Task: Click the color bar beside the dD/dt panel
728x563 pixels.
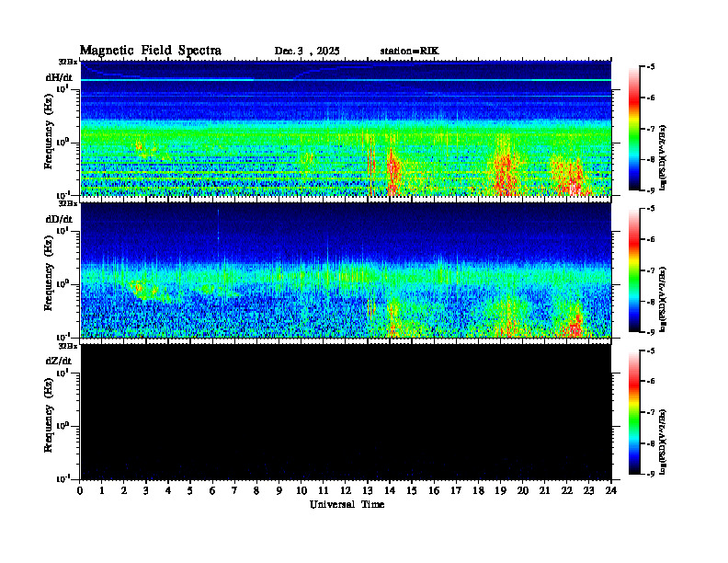Action: (634, 270)
